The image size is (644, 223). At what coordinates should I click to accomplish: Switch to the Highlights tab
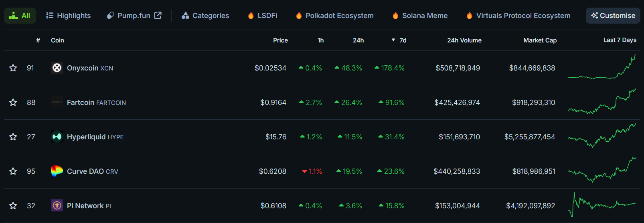point(68,16)
